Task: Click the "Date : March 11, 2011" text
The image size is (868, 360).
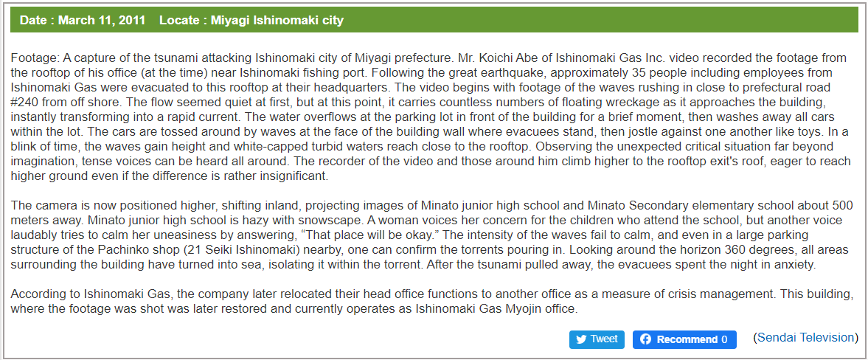Action: [83, 21]
